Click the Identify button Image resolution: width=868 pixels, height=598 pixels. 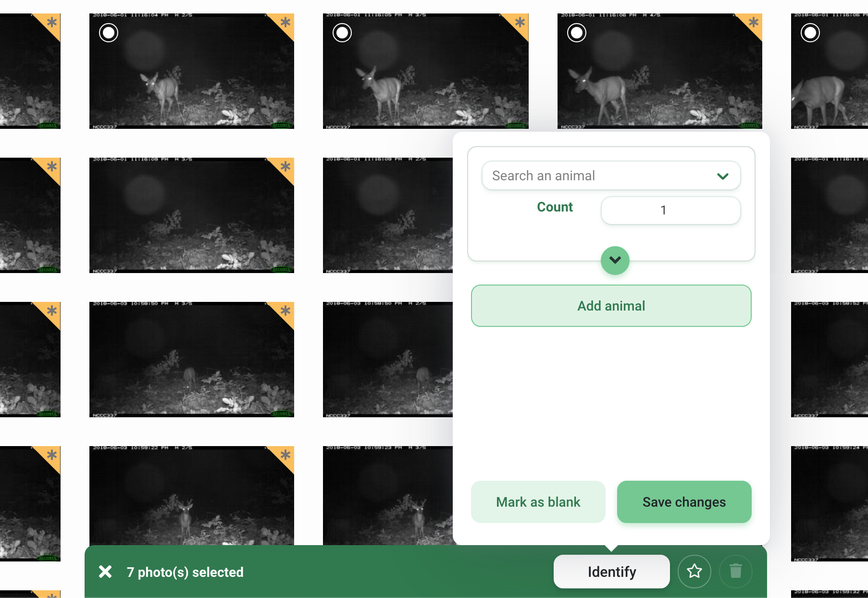click(x=612, y=572)
